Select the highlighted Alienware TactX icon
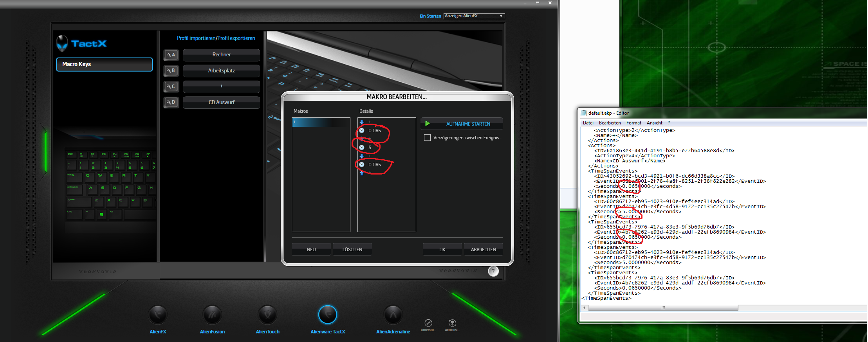This screenshot has height=342, width=868. point(328,315)
